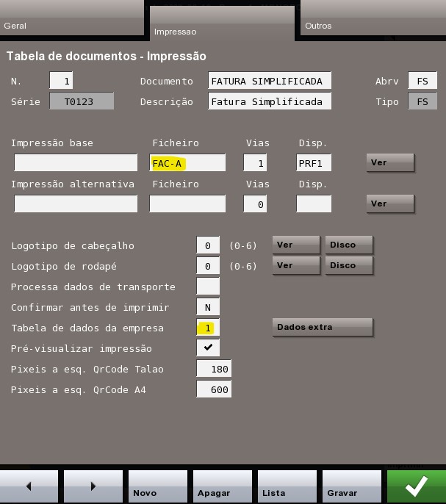Click the Disp. field showing PRF1
This screenshot has height=504, width=446.
pos(314,163)
